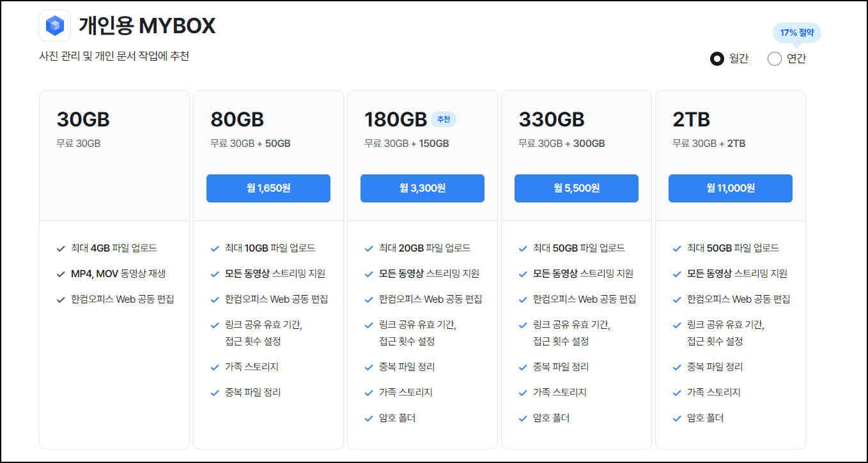Click the 30GB plan title
Image resolution: width=868 pixels, height=463 pixels.
(x=83, y=119)
